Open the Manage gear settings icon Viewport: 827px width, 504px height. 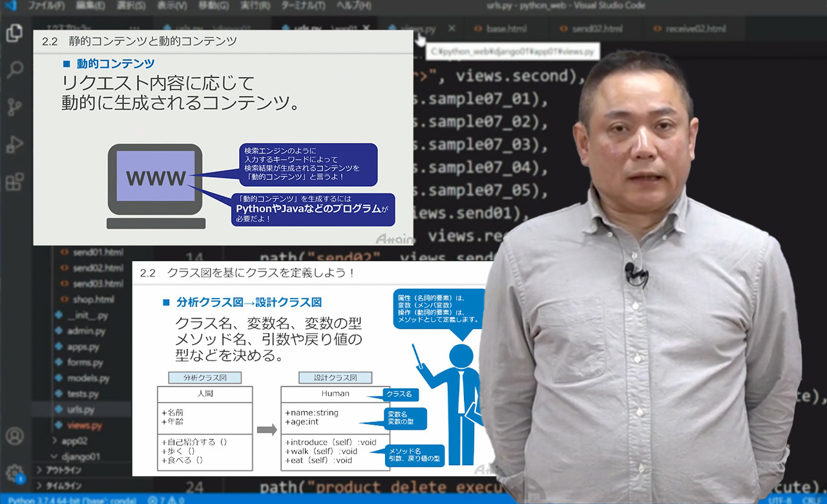pyautogui.click(x=14, y=472)
